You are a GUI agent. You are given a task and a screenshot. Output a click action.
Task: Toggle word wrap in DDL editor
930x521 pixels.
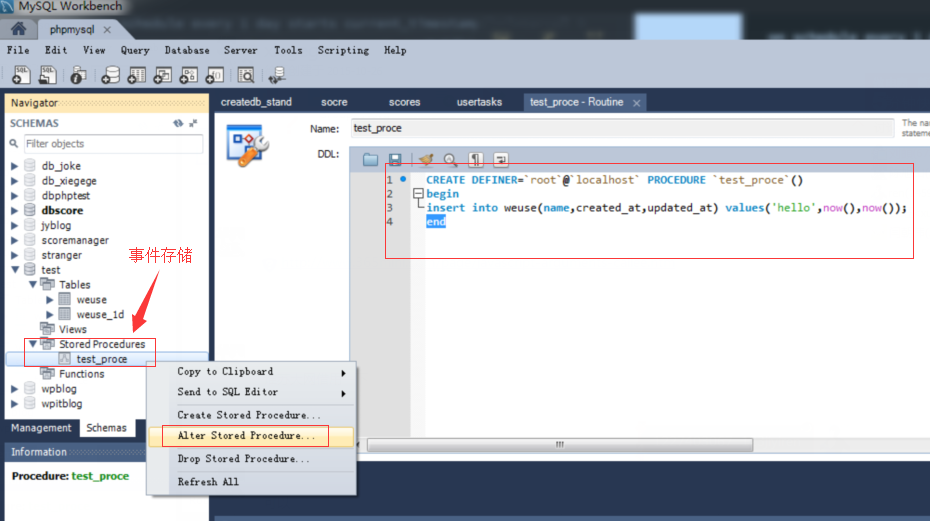[501, 159]
